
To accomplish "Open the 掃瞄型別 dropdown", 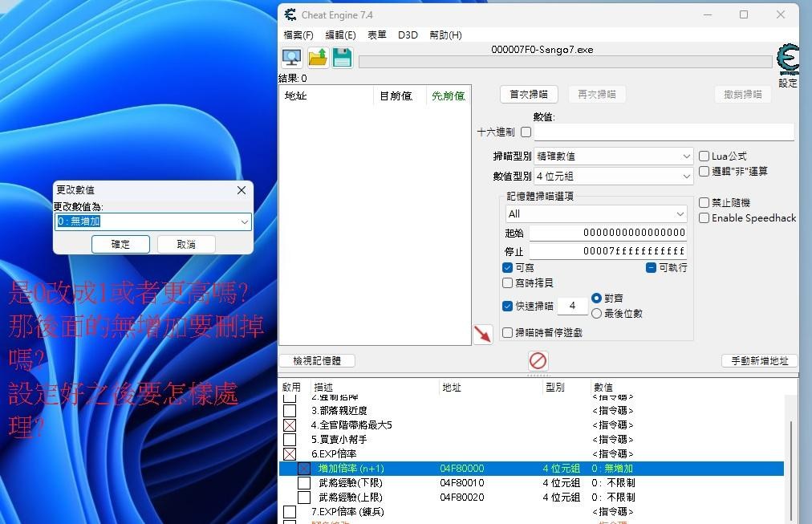I will click(614, 156).
